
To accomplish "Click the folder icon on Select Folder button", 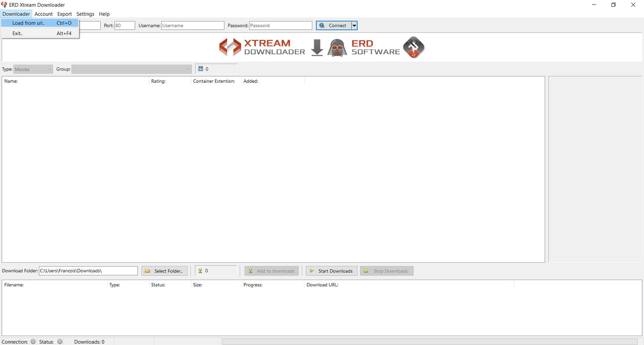I will tap(148, 271).
